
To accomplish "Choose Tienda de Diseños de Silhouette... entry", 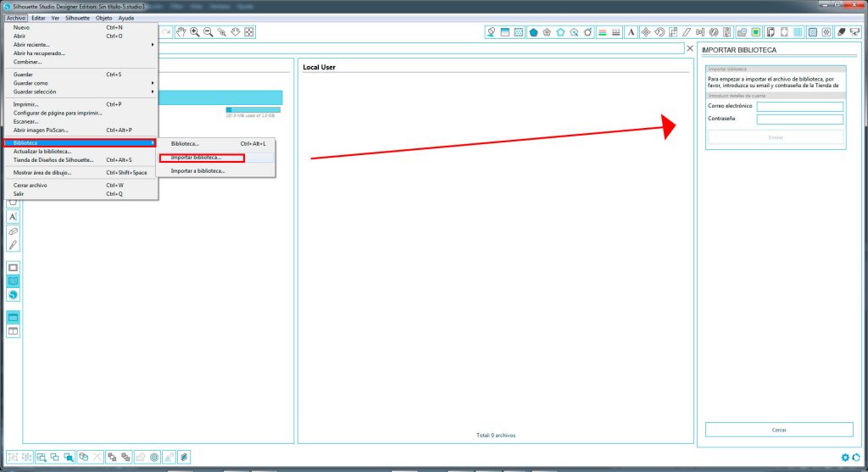I will [81, 160].
